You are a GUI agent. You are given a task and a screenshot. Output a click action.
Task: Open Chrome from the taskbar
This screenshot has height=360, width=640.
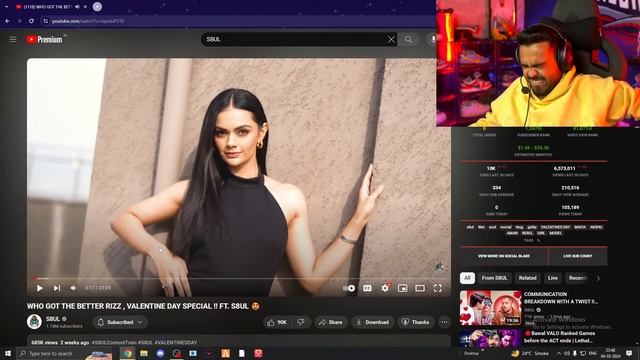coord(128,353)
